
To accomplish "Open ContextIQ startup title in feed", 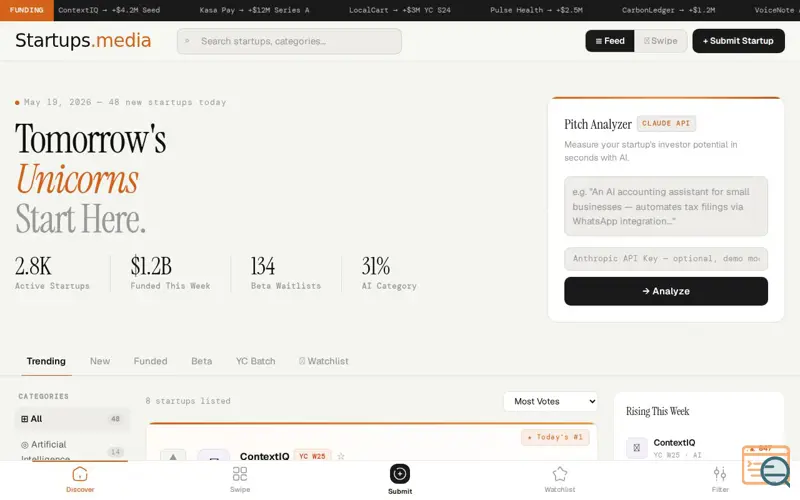I will pos(264,456).
